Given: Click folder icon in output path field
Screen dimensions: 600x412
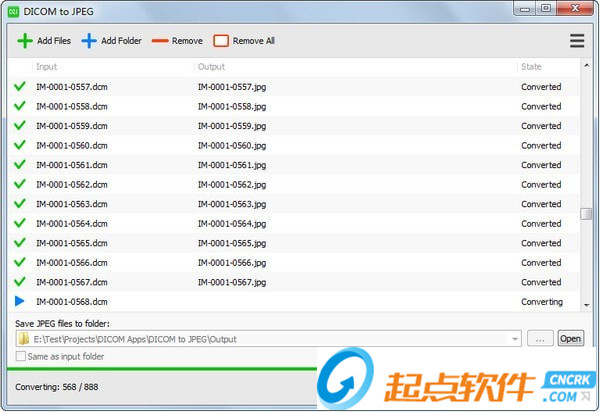Looking at the screenshot, I should pos(24,339).
